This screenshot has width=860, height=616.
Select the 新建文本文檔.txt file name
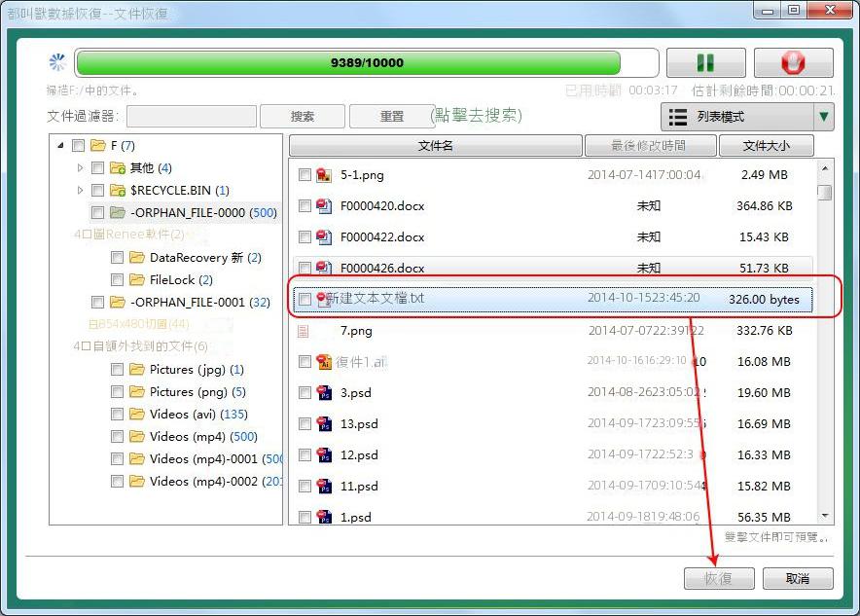[376, 298]
